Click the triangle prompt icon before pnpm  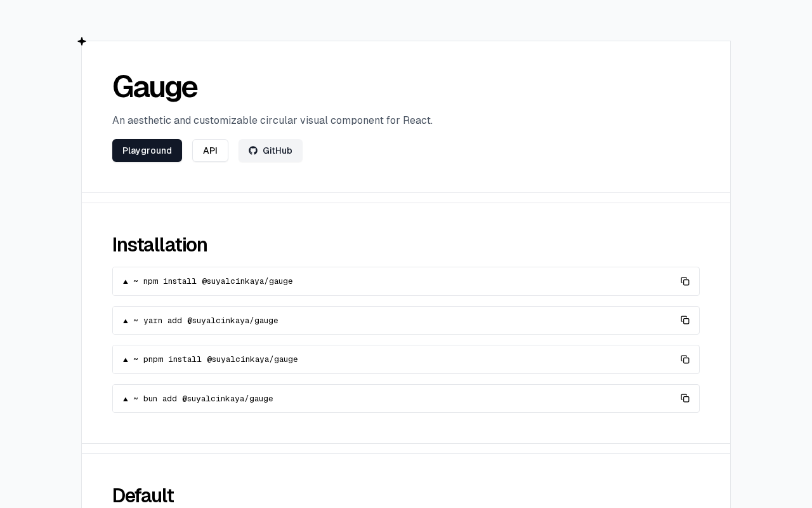click(x=126, y=359)
